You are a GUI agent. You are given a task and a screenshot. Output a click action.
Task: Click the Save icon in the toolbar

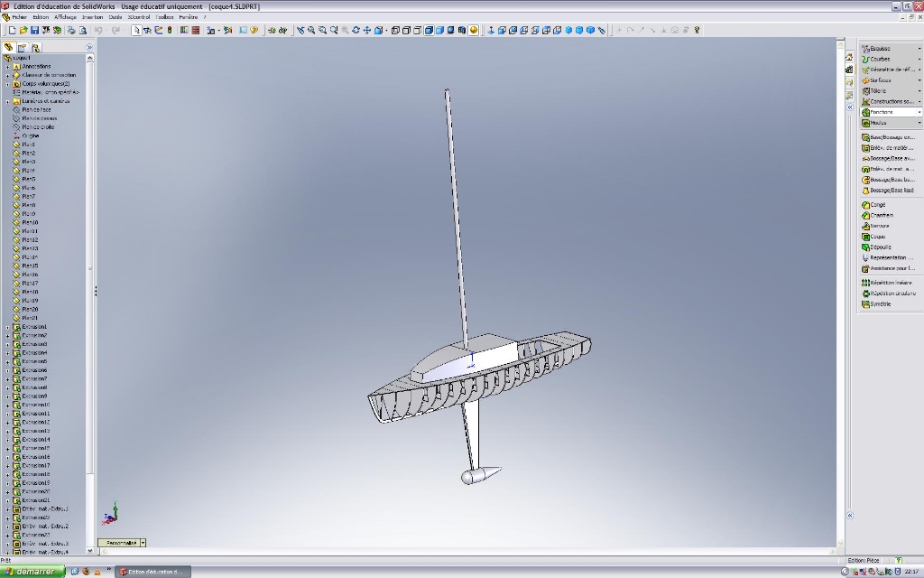pos(35,30)
